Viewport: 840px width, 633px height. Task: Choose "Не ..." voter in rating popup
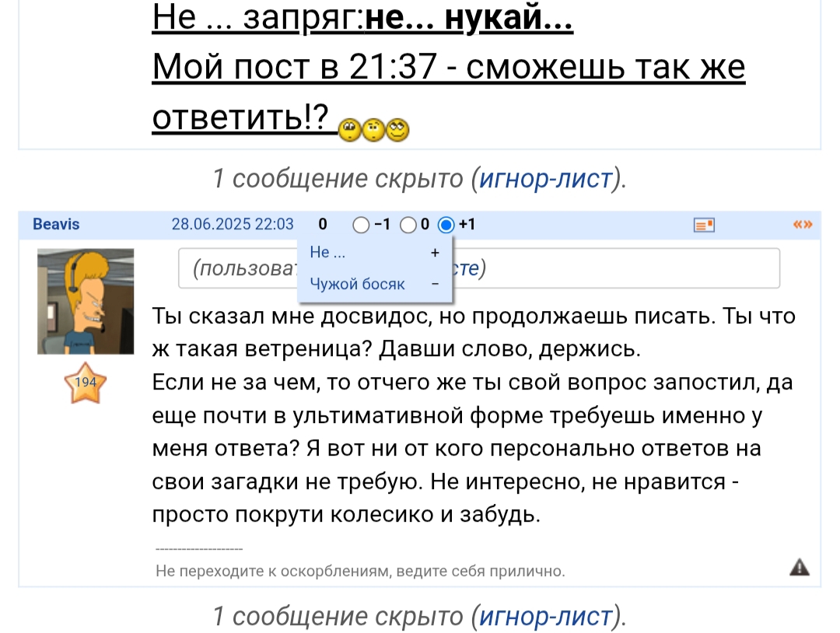pos(328,252)
